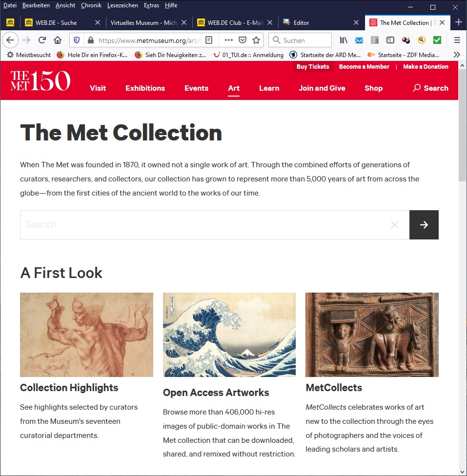The height and width of the screenshot is (476, 467).
Task: Open the Exhibitions navigation link
Action: [145, 88]
